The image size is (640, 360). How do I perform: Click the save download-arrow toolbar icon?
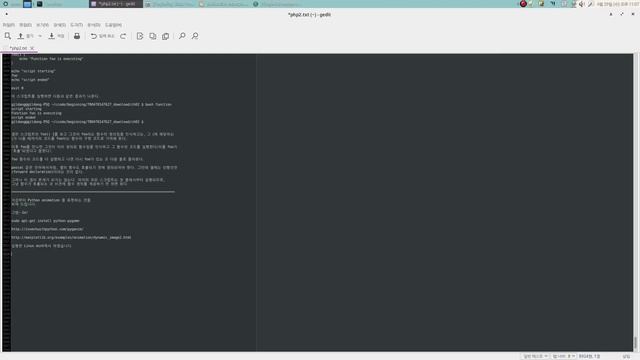[51, 36]
